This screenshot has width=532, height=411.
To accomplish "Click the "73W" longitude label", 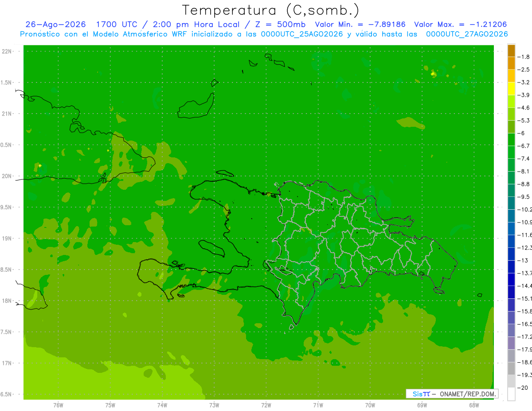I will 214,405.
